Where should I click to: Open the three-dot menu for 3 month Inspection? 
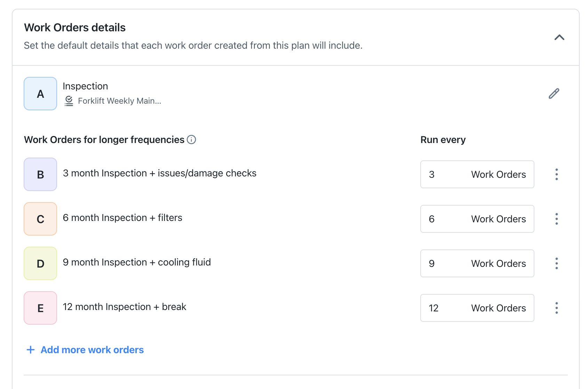pyautogui.click(x=556, y=174)
